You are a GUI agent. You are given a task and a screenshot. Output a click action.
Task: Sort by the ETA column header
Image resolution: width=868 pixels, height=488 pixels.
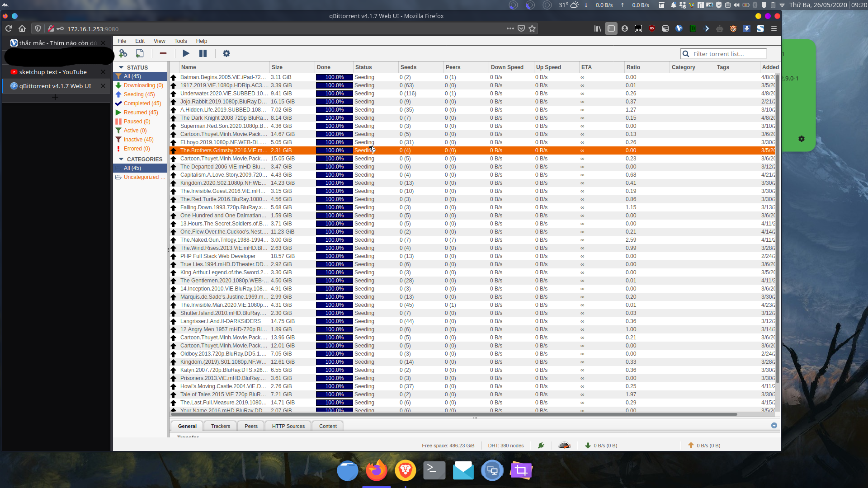click(602, 67)
